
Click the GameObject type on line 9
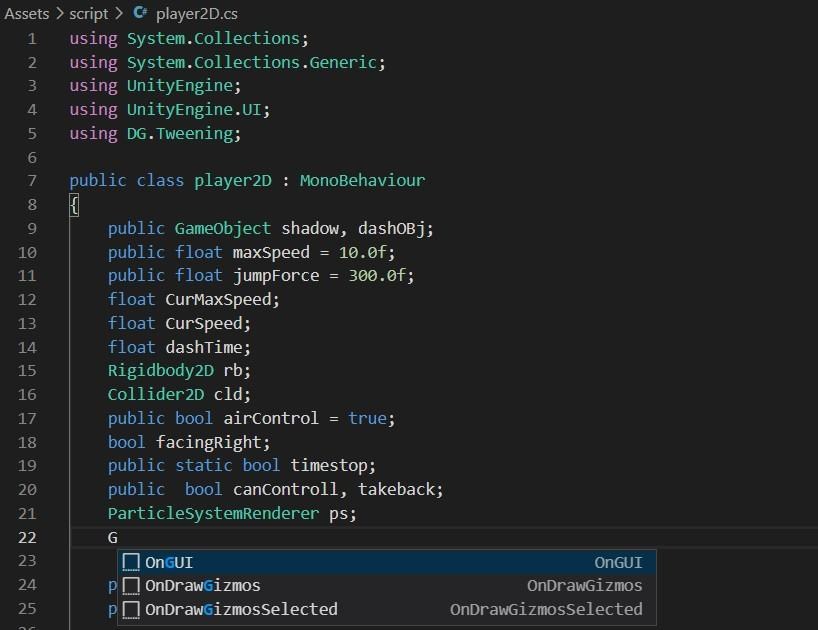click(x=222, y=228)
